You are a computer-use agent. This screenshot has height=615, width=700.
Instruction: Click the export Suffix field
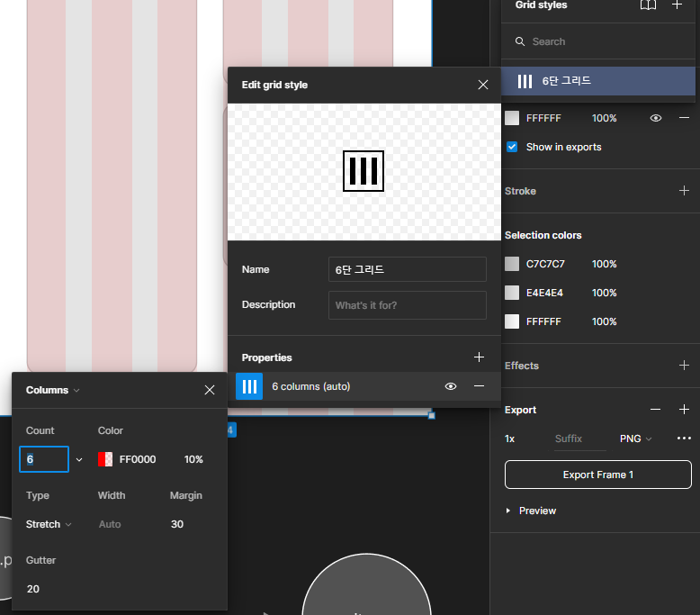pyautogui.click(x=579, y=439)
